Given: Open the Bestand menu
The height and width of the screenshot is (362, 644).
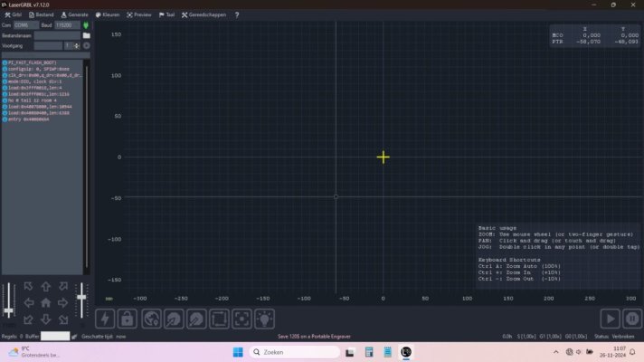Looking at the screenshot, I should pos(41,14).
